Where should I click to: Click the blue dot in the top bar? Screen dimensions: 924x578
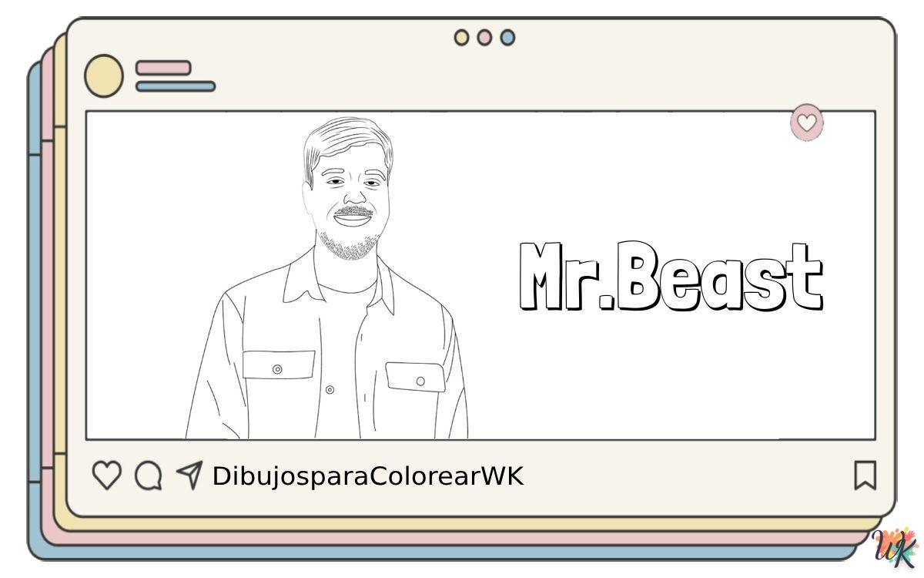click(x=507, y=37)
